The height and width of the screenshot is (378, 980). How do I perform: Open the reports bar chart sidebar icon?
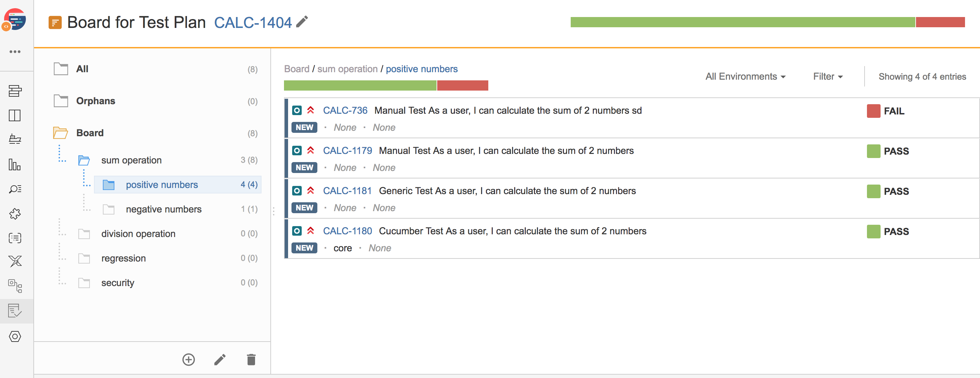15,165
